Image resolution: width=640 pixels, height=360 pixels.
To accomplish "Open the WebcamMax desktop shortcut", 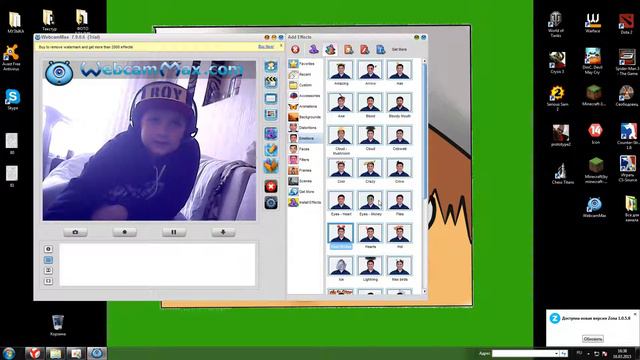I will click(x=594, y=207).
